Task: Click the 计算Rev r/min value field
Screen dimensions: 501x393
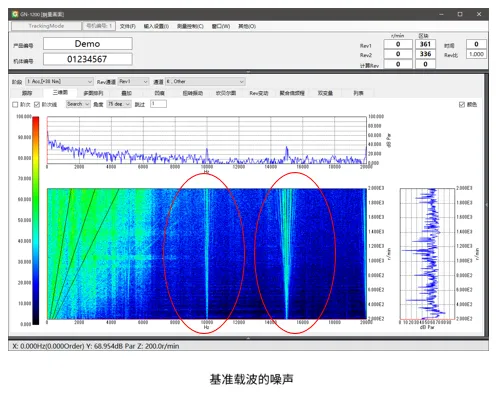Action: click(398, 64)
